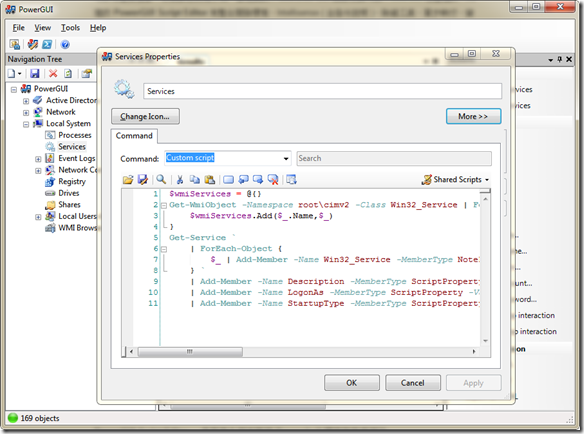Close the Navigation panel with the X
This screenshot has width=584, height=434.
coord(569,59)
